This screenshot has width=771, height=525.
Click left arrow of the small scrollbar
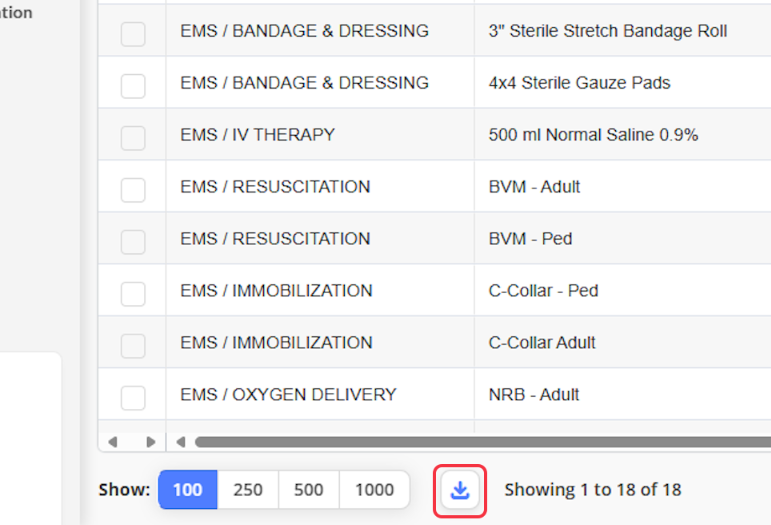pyautogui.click(x=112, y=441)
